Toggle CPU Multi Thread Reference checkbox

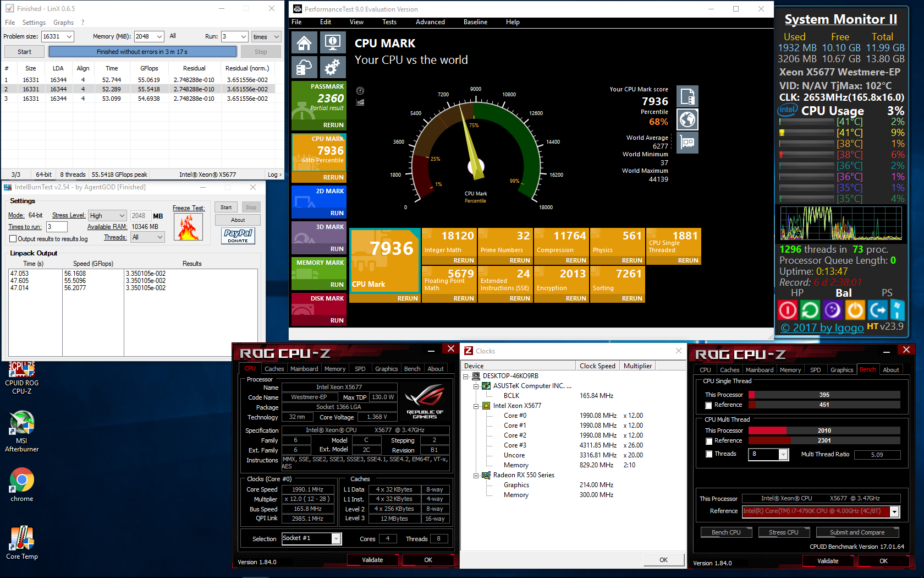click(708, 441)
